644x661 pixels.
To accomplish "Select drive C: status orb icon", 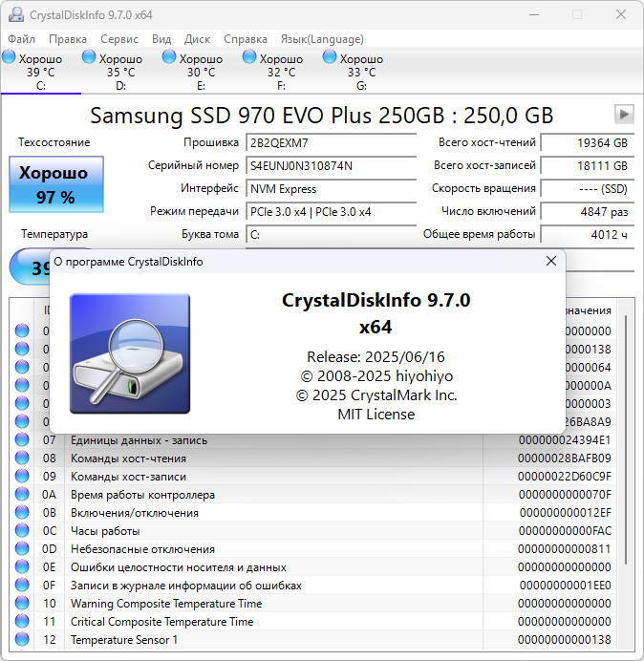I will [x=10, y=58].
